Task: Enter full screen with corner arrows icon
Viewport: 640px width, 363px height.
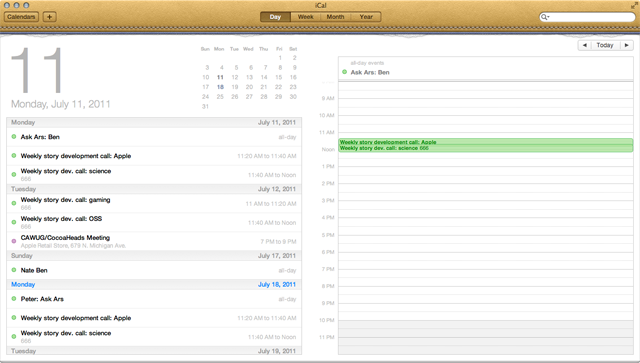Action: 634,5
